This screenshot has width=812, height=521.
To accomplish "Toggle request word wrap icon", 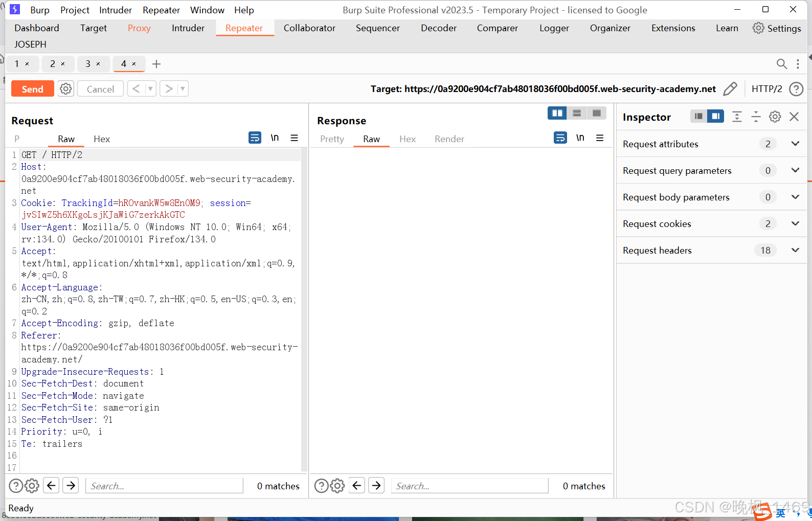I will [255, 138].
